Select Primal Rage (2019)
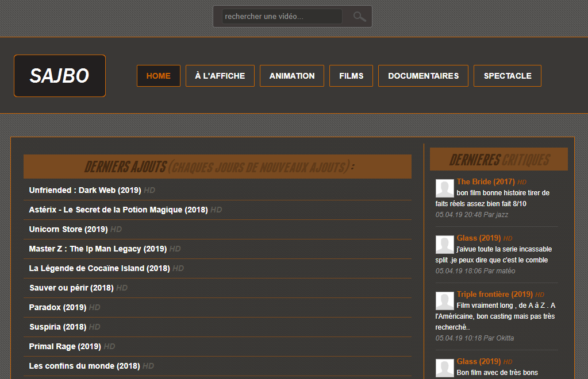This screenshot has height=379, width=588. click(x=65, y=346)
